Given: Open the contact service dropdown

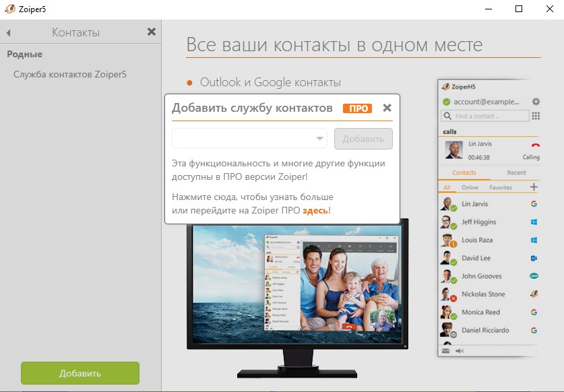Looking at the screenshot, I should point(249,138).
